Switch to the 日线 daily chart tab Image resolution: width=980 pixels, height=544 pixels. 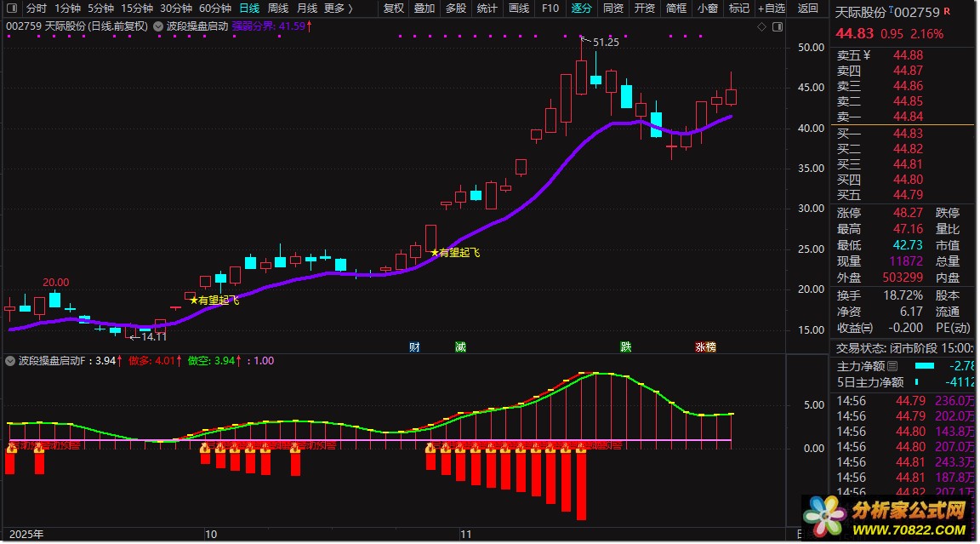click(x=249, y=9)
